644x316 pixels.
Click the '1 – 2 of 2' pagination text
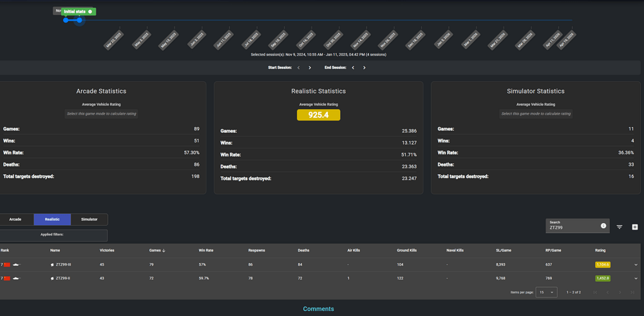click(574, 292)
